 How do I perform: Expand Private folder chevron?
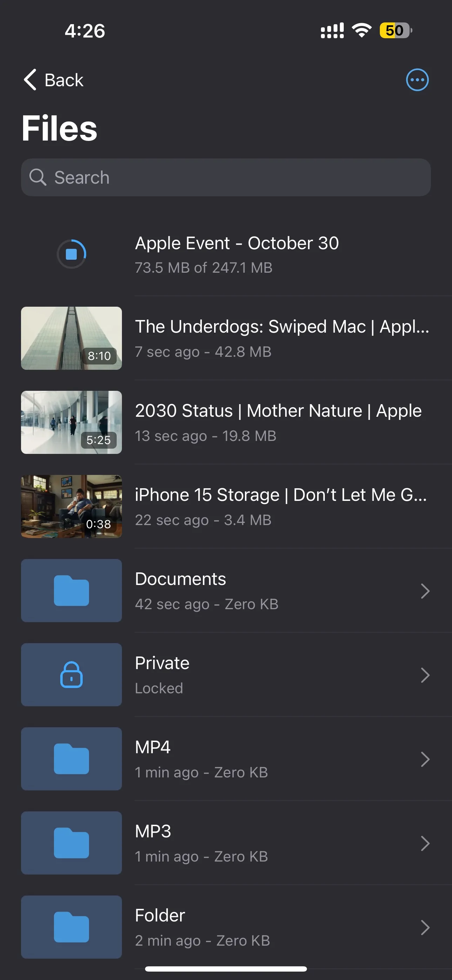(425, 675)
